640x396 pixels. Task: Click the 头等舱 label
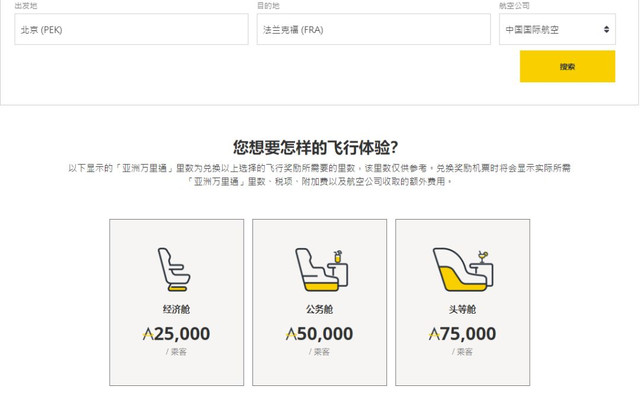click(462, 309)
